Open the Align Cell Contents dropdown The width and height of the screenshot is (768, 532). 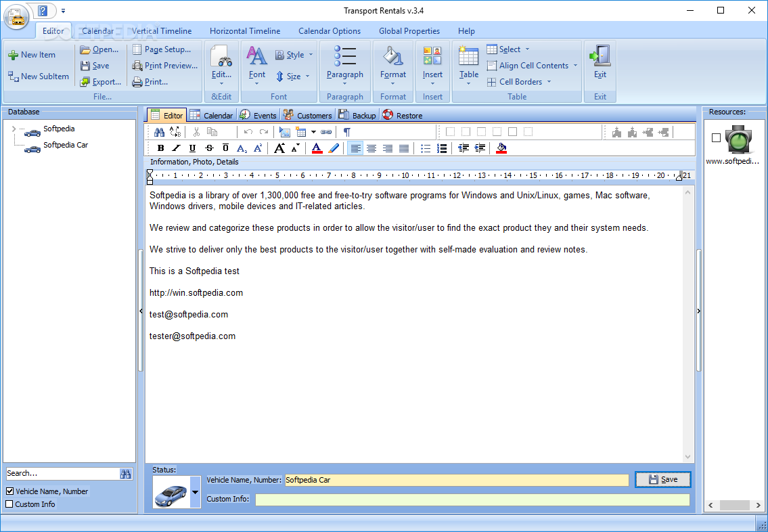[533, 66]
